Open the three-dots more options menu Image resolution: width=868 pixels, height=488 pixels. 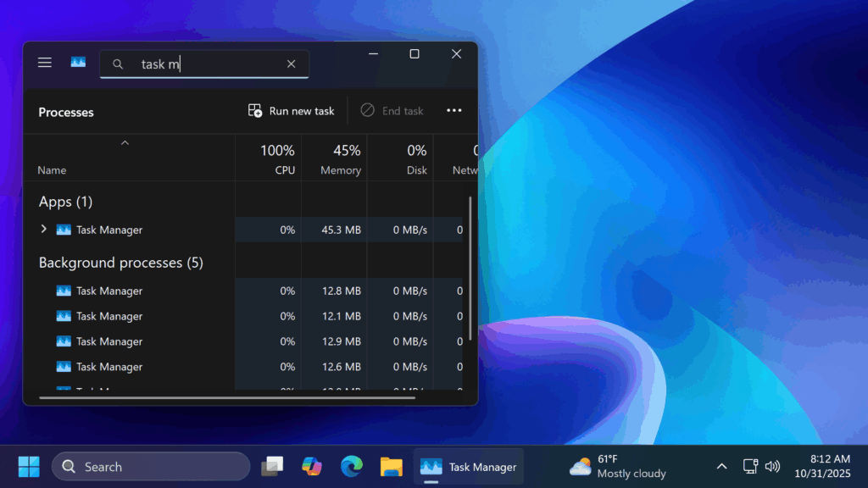coord(453,111)
